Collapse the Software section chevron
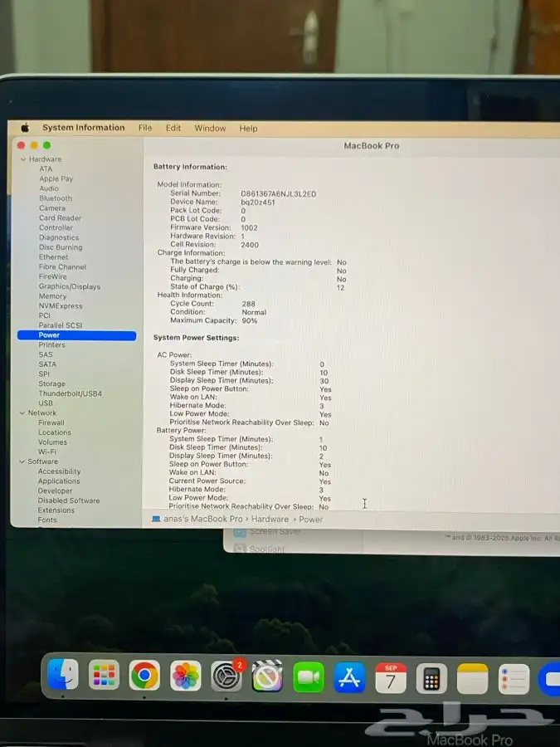The image size is (560, 747). pyautogui.click(x=22, y=461)
